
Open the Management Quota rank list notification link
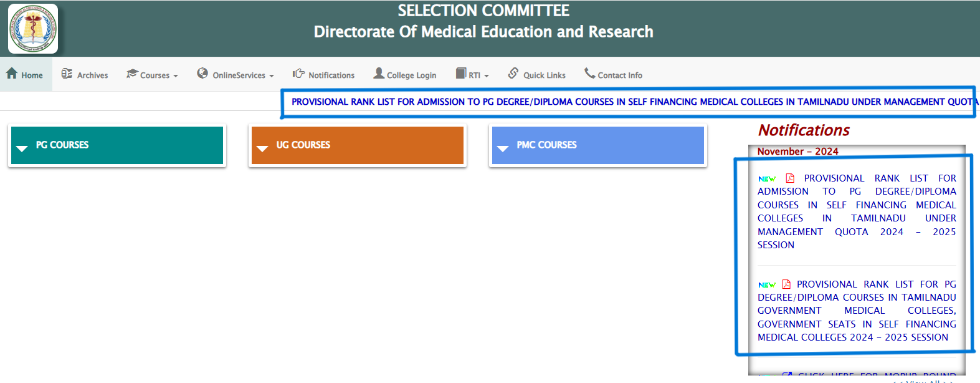click(x=857, y=211)
